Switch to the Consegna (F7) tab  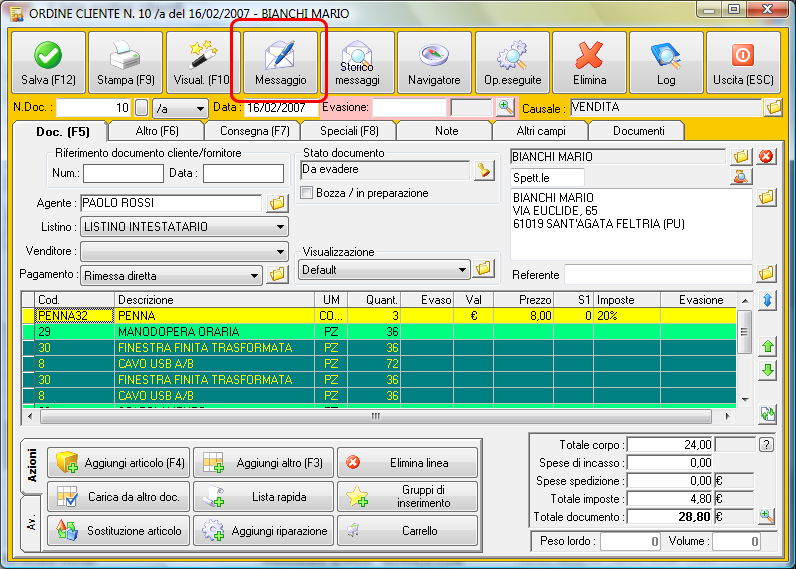(x=254, y=131)
